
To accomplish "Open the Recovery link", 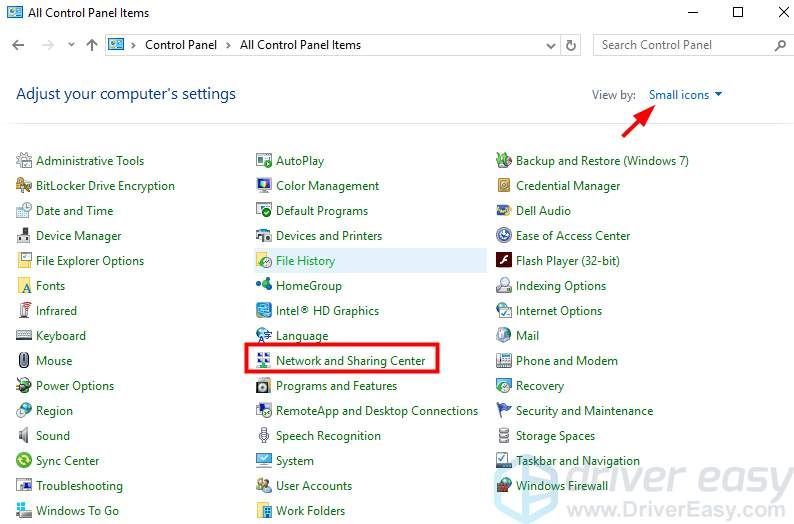I will (x=540, y=386).
